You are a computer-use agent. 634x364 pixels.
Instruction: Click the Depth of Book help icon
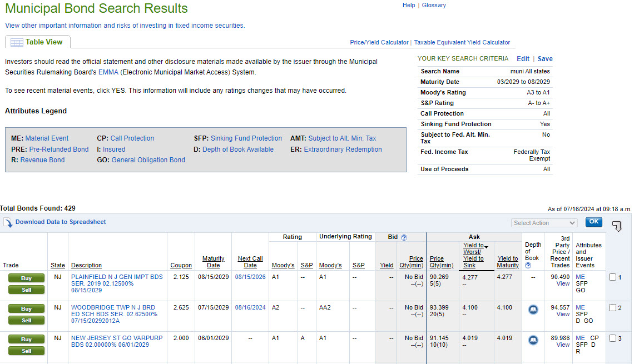point(527,266)
